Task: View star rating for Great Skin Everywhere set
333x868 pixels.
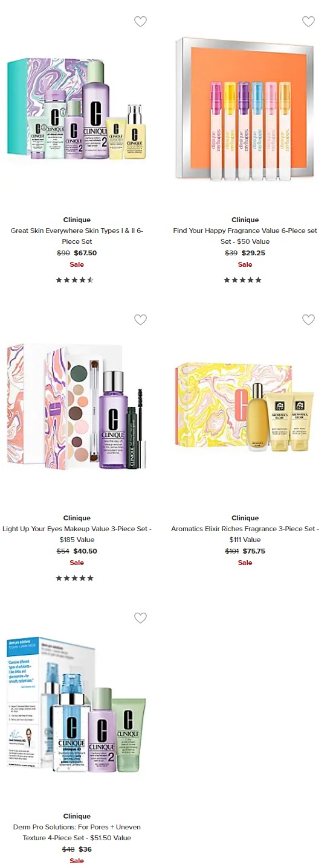Action: click(75, 280)
